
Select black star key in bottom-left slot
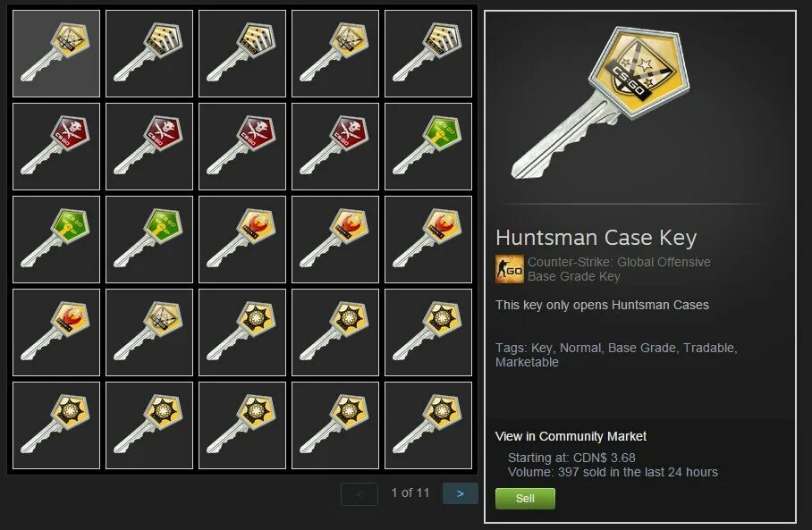(56, 425)
